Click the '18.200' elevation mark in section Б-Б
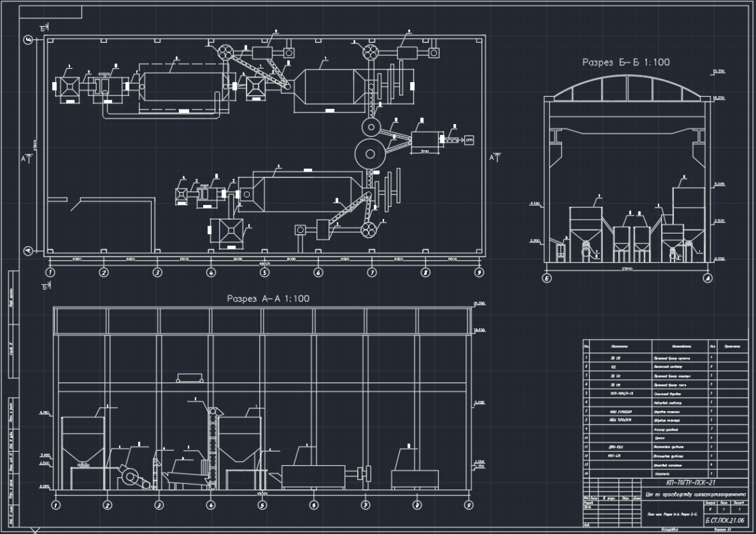The image size is (756, 534). (719, 98)
